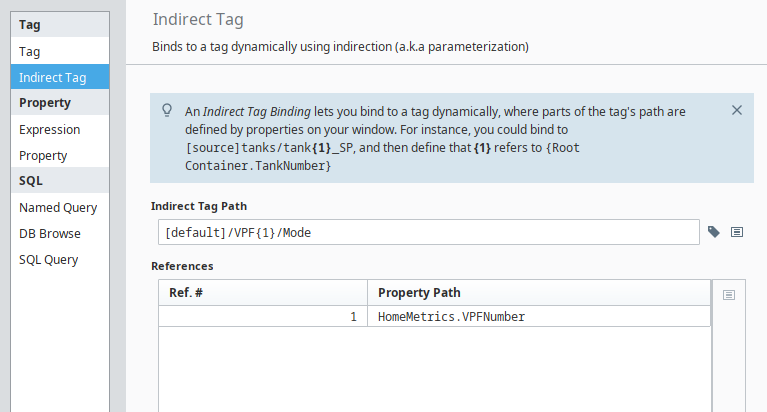Screen dimensions: 767x412
Task: Click the tag browser icon beside path field
Action: coord(714,232)
